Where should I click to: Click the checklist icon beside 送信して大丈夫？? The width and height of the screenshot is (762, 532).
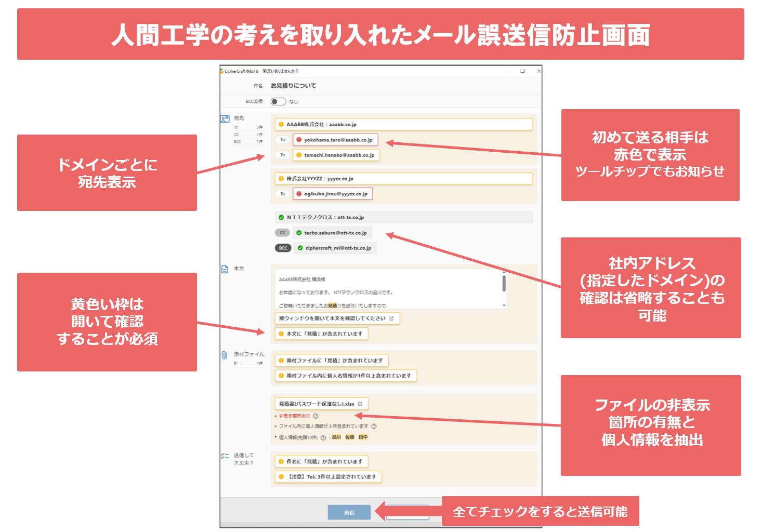pyautogui.click(x=224, y=456)
